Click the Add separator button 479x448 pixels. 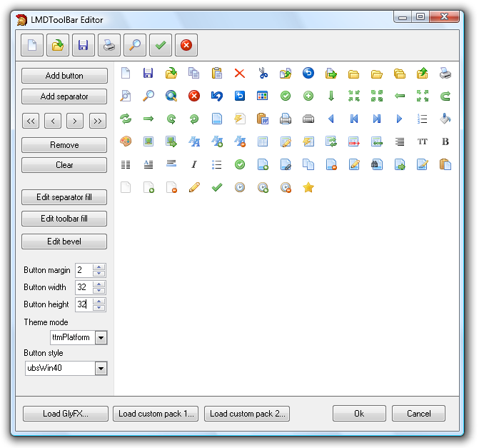(x=64, y=96)
